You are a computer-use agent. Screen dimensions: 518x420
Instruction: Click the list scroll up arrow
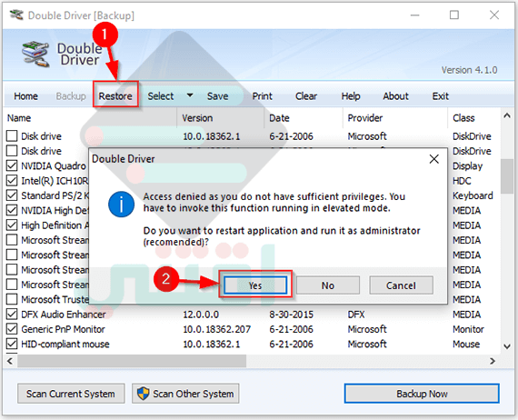[x=507, y=116]
